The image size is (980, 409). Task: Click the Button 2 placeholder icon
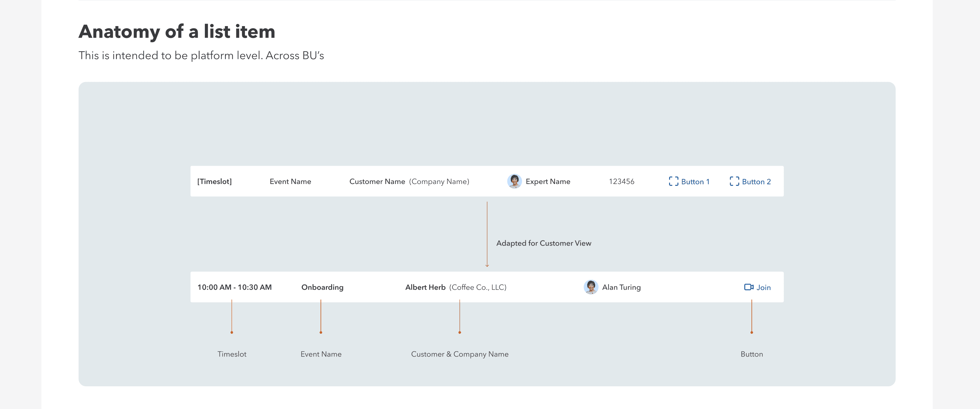[x=734, y=181]
